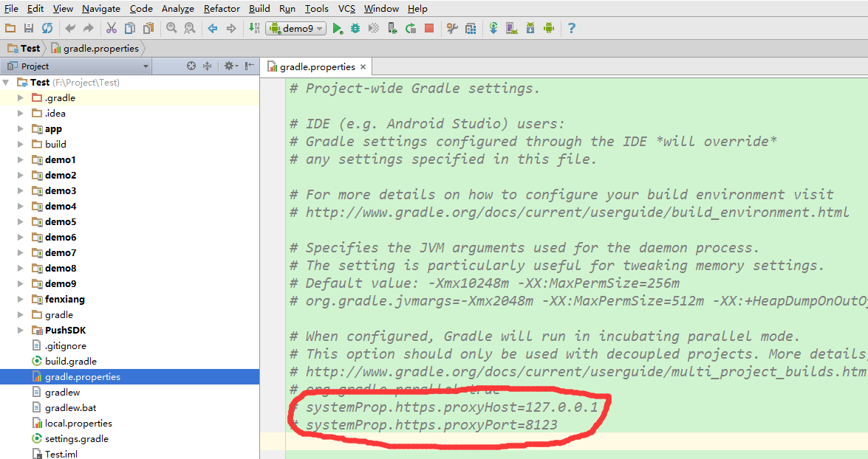Screen dimensions: 868x459
Task: Open the AVD Manager icon
Action: pyautogui.click(x=512, y=28)
